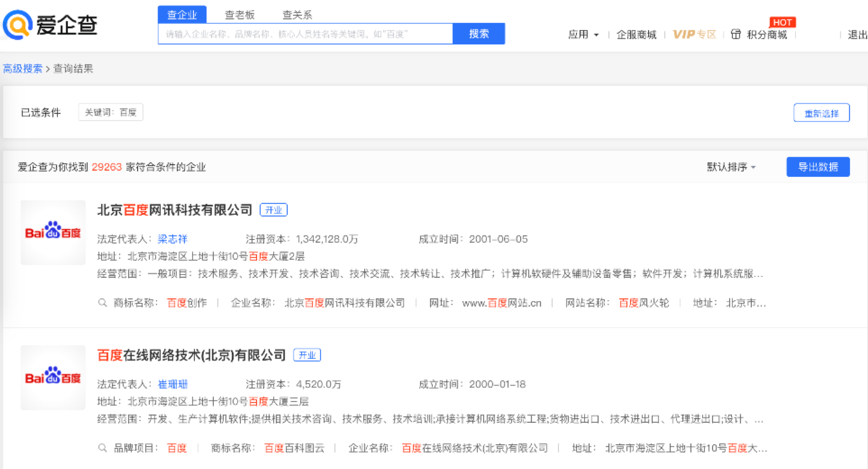This screenshot has width=868, height=469.
Task: Open the gift icon beside 积分商城
Action: pos(735,34)
